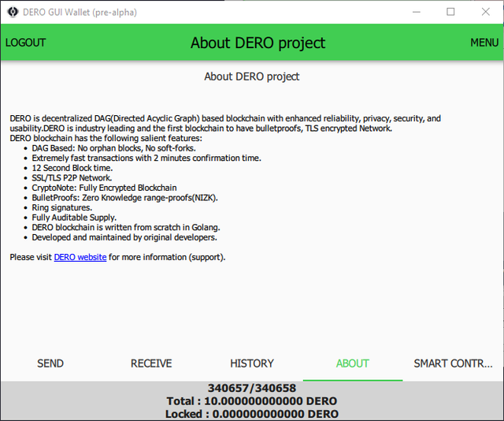This screenshot has width=504, height=421.
Task: Click 'DERO blockchain has the following salient features' line
Action: 106,139
